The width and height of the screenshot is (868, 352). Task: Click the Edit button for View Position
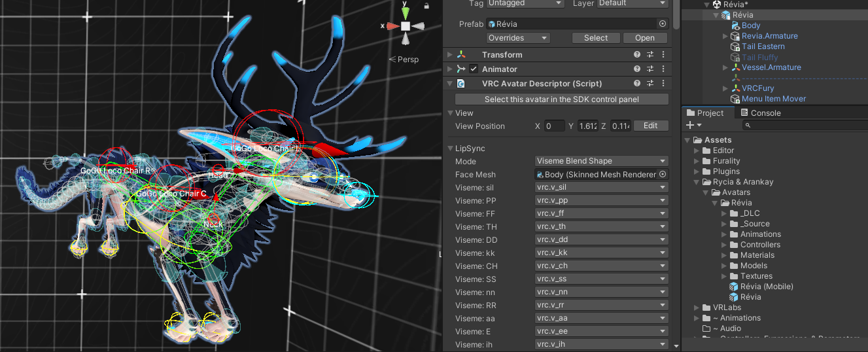[650, 126]
